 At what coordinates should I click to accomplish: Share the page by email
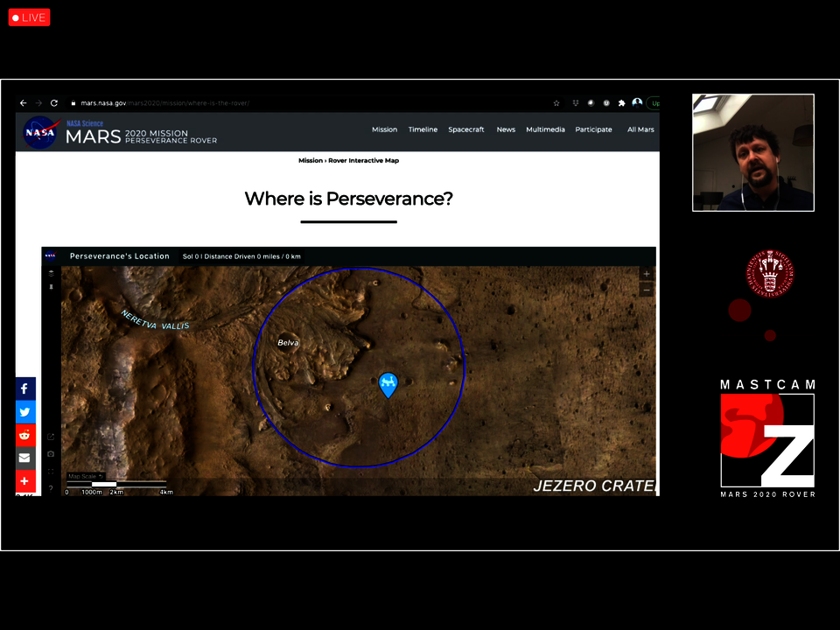pyautogui.click(x=24, y=458)
